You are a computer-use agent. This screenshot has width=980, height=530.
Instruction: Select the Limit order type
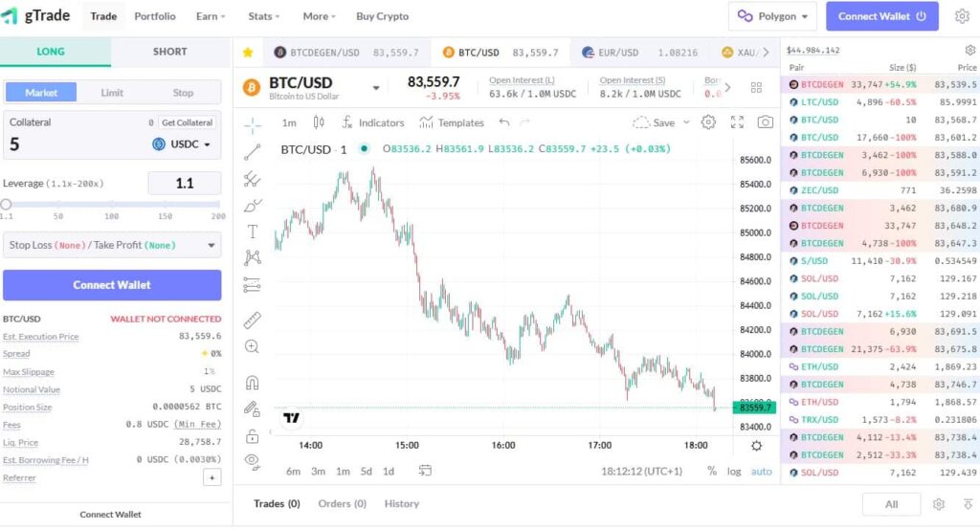112,93
